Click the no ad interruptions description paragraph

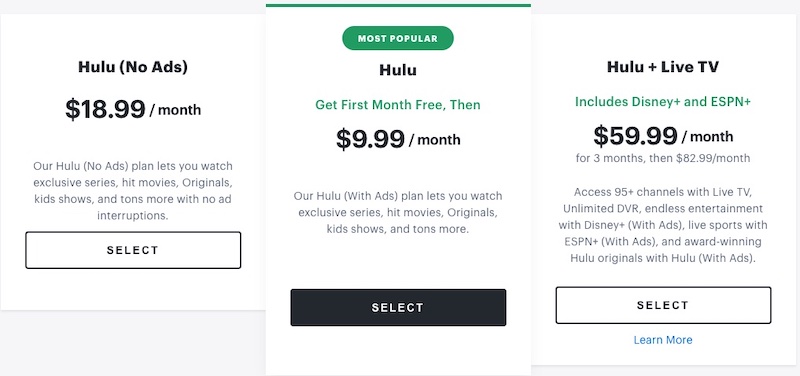click(x=133, y=191)
